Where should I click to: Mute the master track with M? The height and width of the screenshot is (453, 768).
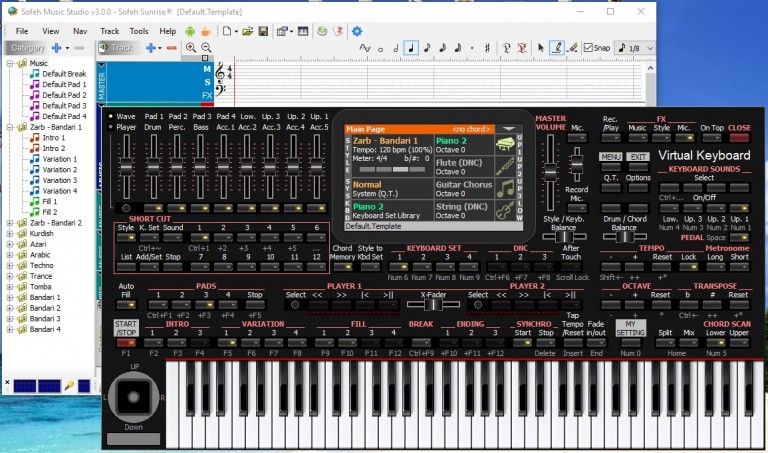point(207,69)
